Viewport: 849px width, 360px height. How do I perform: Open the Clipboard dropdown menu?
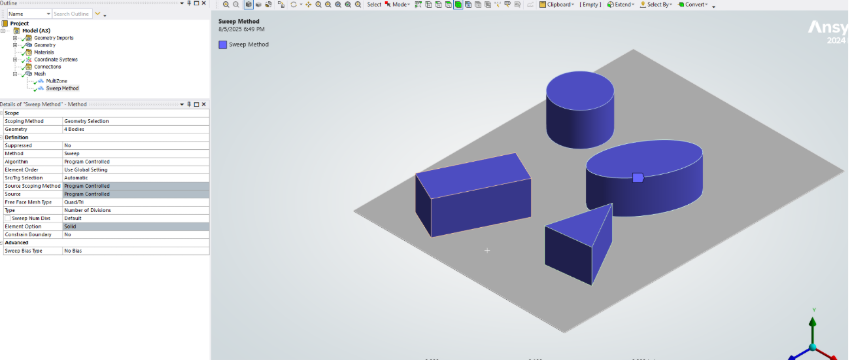click(573, 5)
